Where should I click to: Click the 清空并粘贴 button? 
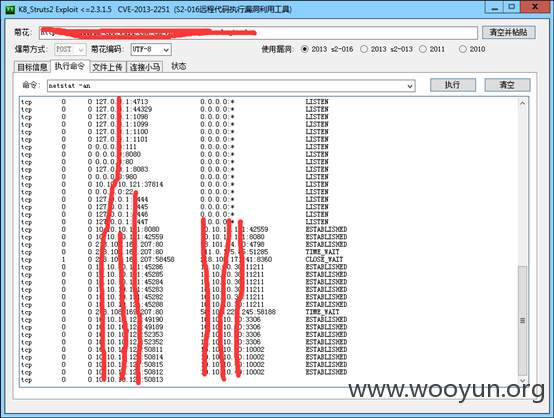point(508,32)
